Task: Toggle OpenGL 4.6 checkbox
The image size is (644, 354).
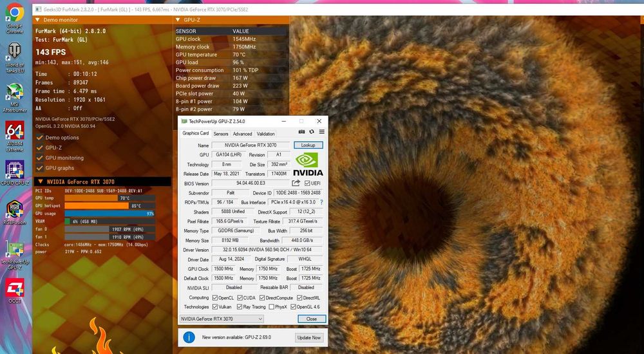Action: coord(293,307)
